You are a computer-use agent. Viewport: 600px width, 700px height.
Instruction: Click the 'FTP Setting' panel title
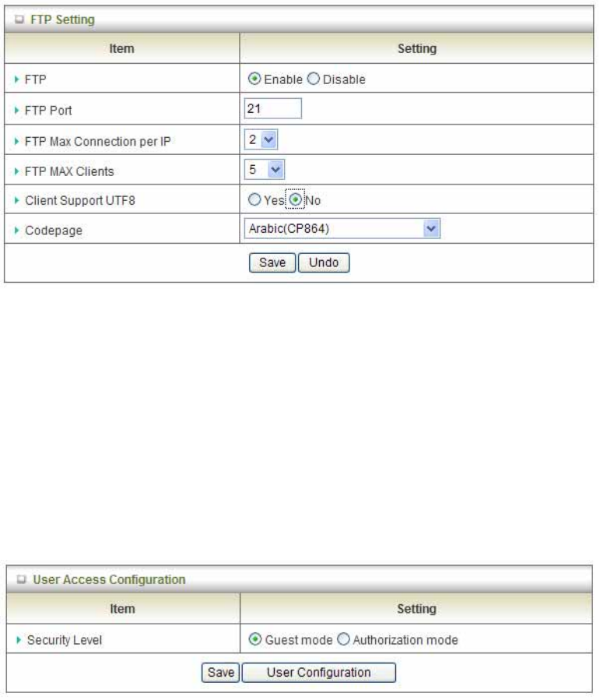pyautogui.click(x=62, y=19)
